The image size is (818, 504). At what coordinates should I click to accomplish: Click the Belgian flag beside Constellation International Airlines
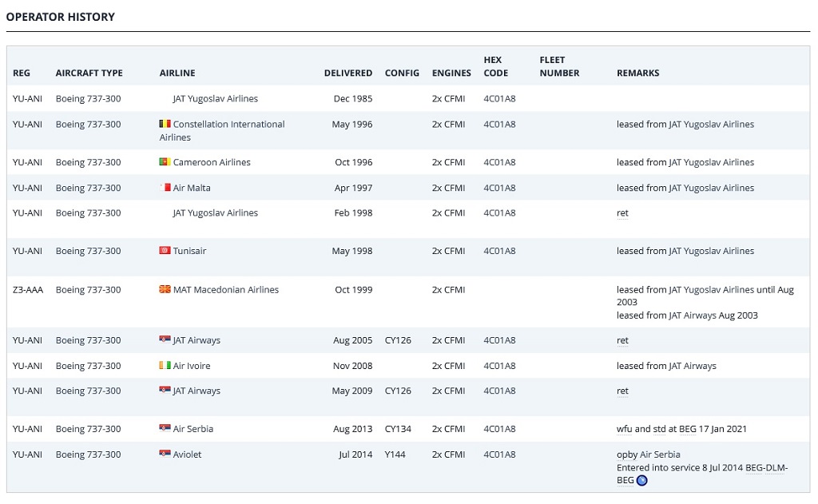165,124
